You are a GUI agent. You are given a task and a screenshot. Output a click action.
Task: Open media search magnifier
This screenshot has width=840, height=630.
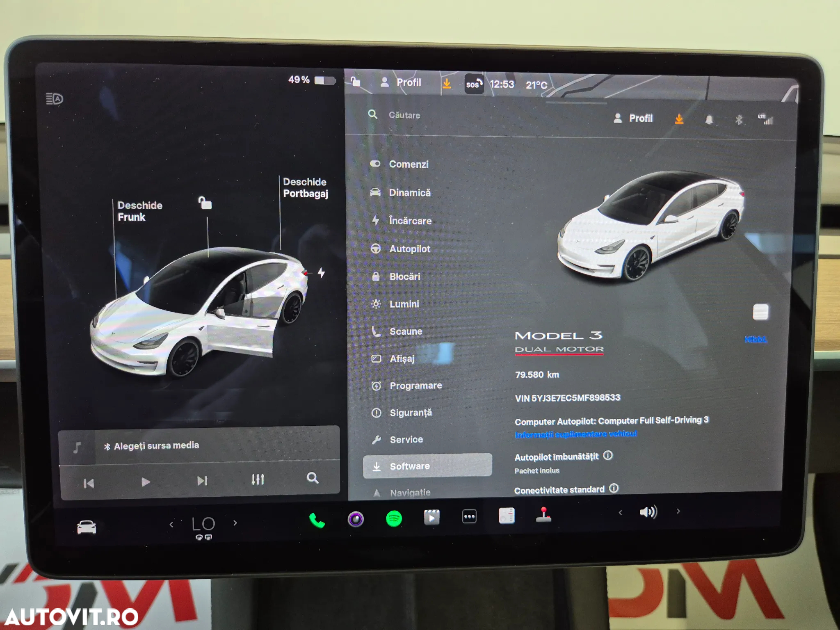(x=313, y=478)
